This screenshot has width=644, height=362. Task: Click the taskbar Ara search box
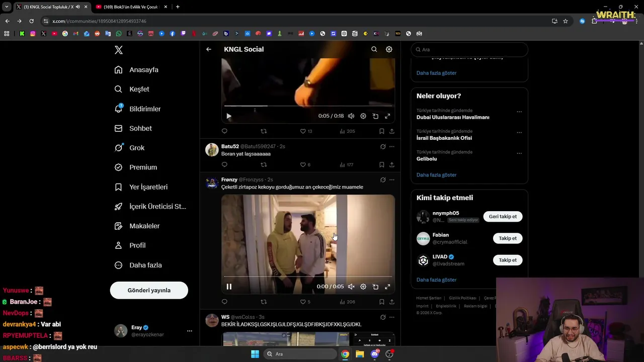(300, 354)
